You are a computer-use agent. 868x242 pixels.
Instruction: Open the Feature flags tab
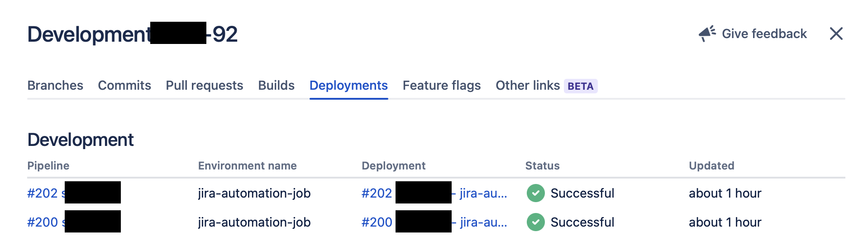442,85
